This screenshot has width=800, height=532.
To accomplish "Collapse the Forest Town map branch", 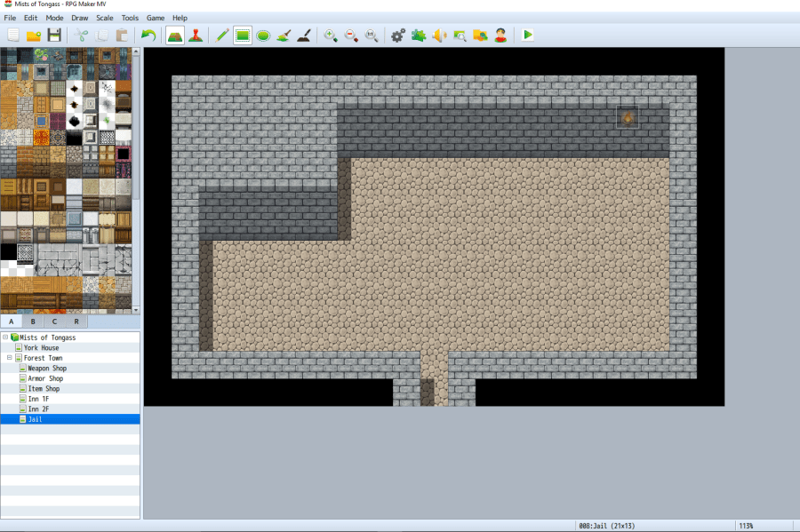I will [x=9, y=358].
